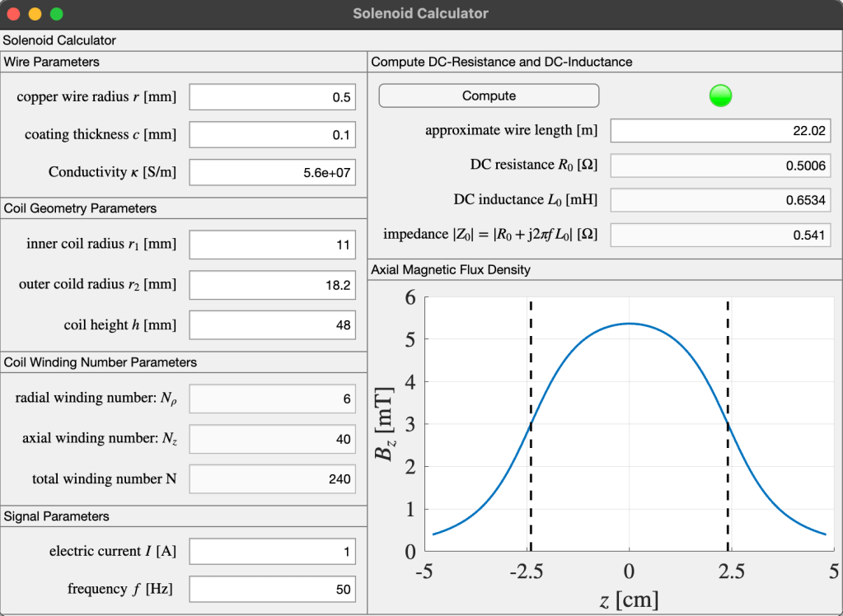Click the outer coil radius input
Screen dimensions: 843x616
coord(272,285)
